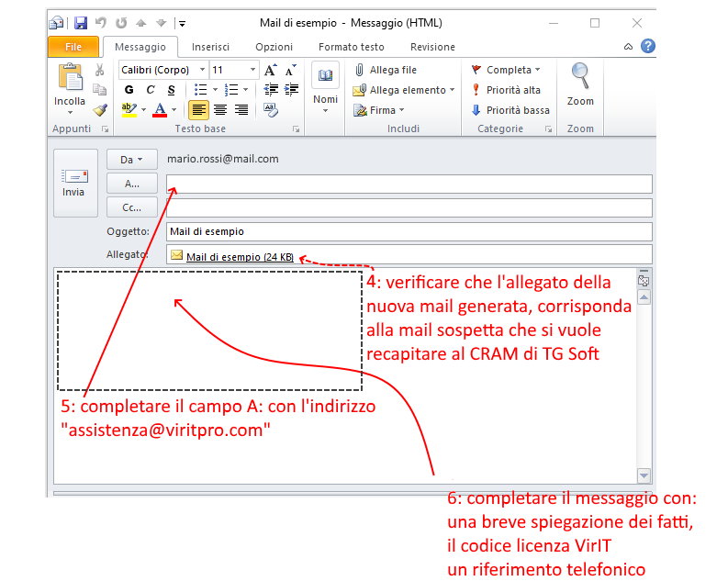Open the Nomi address book button
The height and width of the screenshot is (581, 728).
pyautogui.click(x=325, y=88)
